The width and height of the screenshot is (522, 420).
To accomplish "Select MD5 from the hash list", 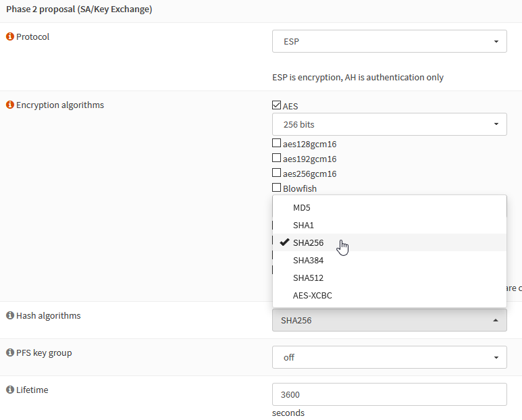I will pyautogui.click(x=302, y=208).
